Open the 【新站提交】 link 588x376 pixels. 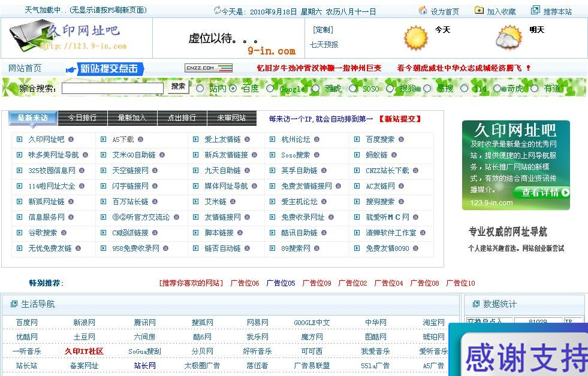coord(399,119)
